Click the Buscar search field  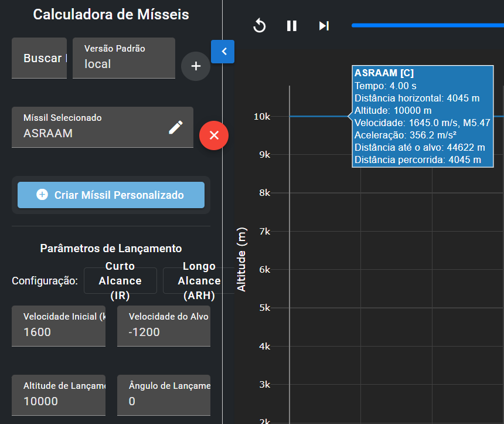[40, 58]
